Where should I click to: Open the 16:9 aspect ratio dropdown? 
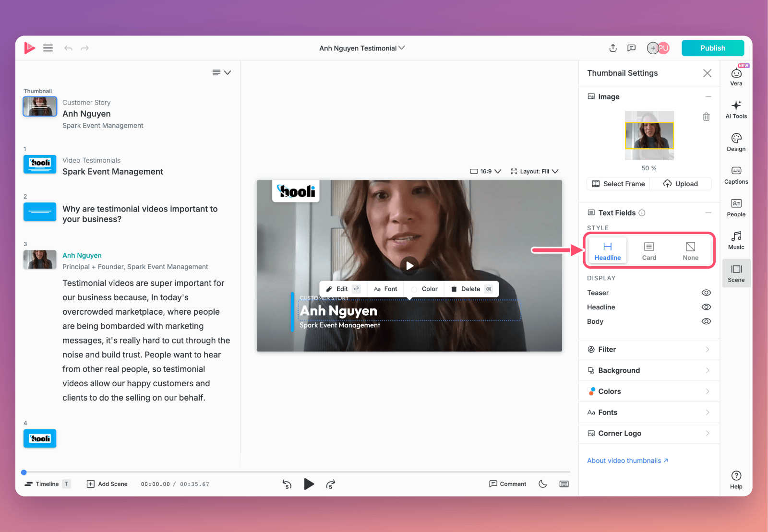click(485, 171)
